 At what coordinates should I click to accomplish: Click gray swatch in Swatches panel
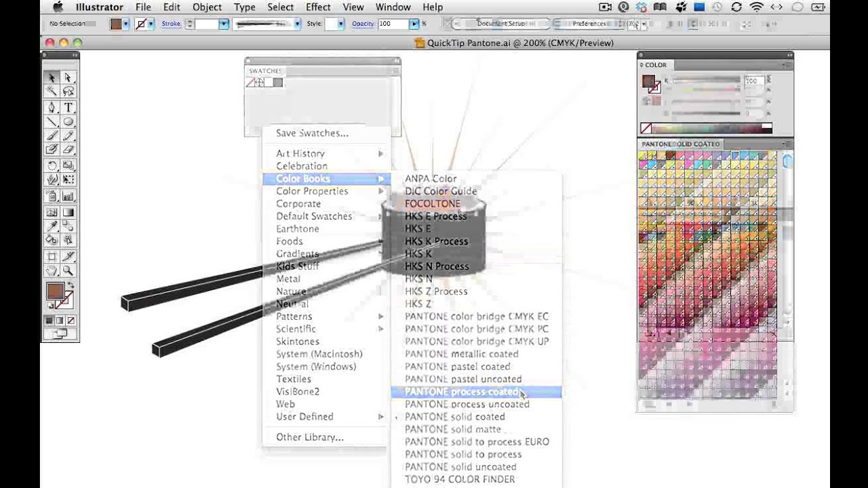click(278, 83)
